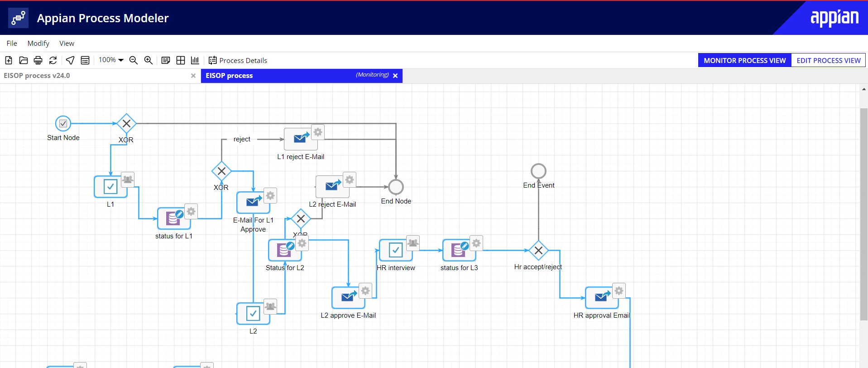Switch to Monitor Process View
The image size is (868, 368).
click(744, 60)
